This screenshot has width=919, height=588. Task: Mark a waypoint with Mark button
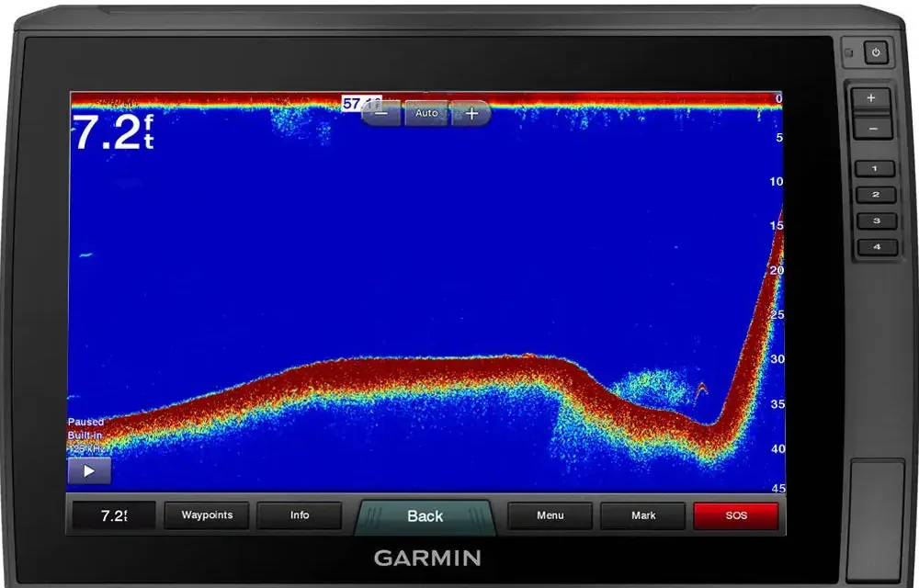tap(643, 515)
